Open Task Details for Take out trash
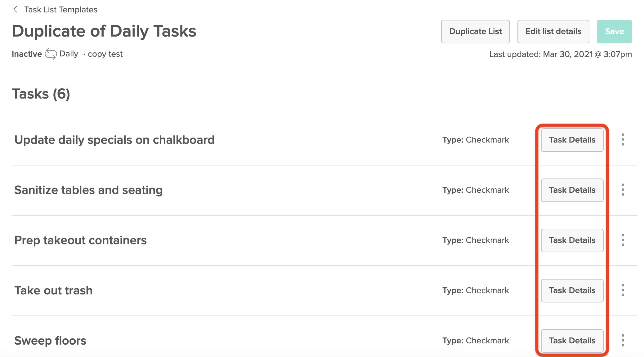Image resolution: width=644 pixels, height=357 pixels. click(x=572, y=291)
